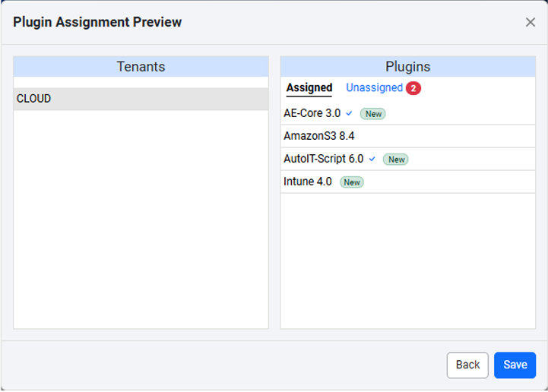The width and height of the screenshot is (548, 392).
Task: Save the plugin assignment
Action: (515, 365)
